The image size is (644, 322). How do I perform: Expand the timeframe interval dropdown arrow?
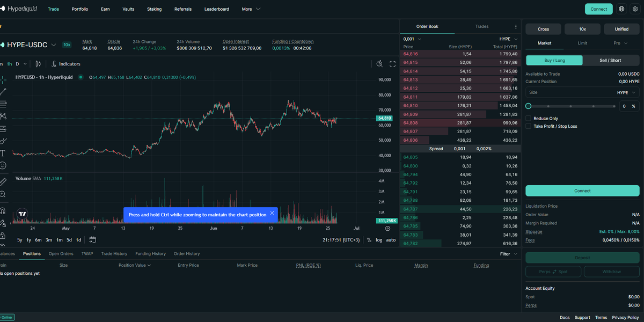pyautogui.click(x=25, y=64)
